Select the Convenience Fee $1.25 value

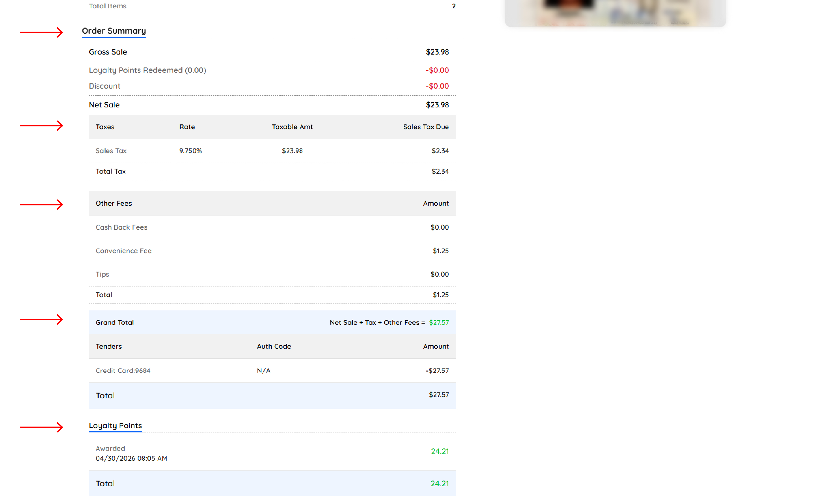click(441, 251)
